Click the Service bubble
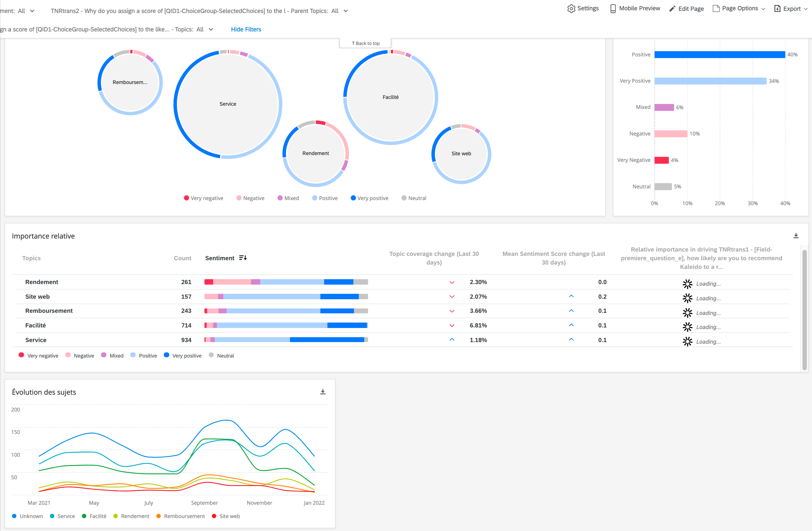The width and height of the screenshot is (812, 531). tap(228, 104)
